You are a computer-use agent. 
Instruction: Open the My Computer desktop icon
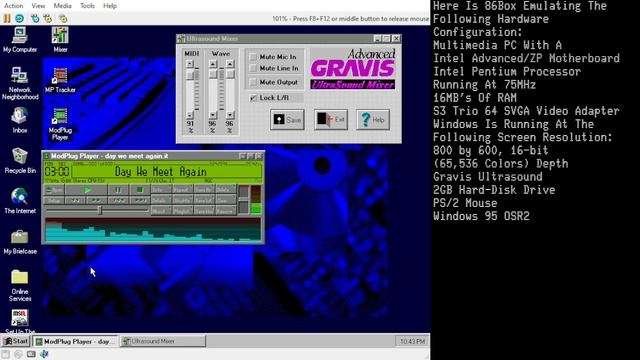click(20, 40)
